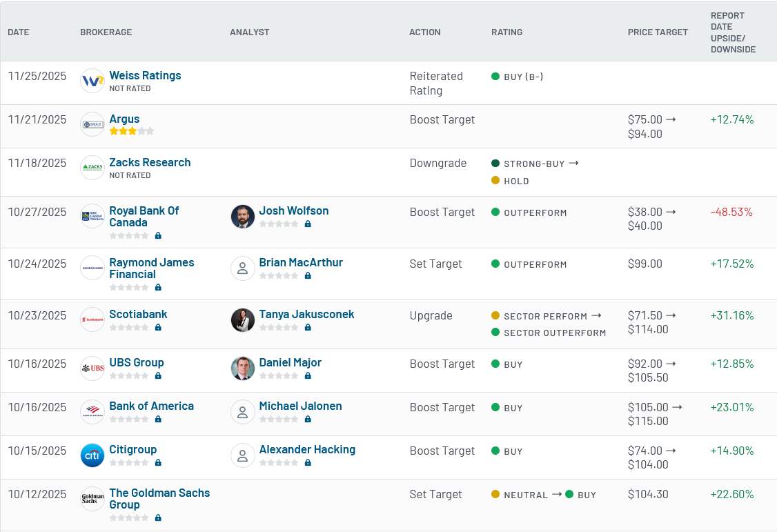The height and width of the screenshot is (532, 777).
Task: Click the DATE column header
Action: coord(19,32)
